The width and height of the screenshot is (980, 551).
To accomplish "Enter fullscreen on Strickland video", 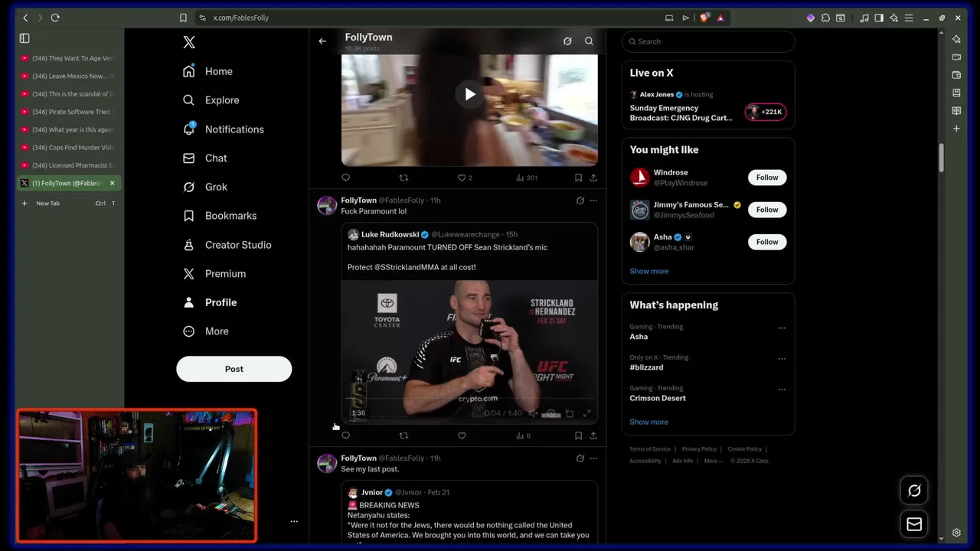I will (587, 413).
